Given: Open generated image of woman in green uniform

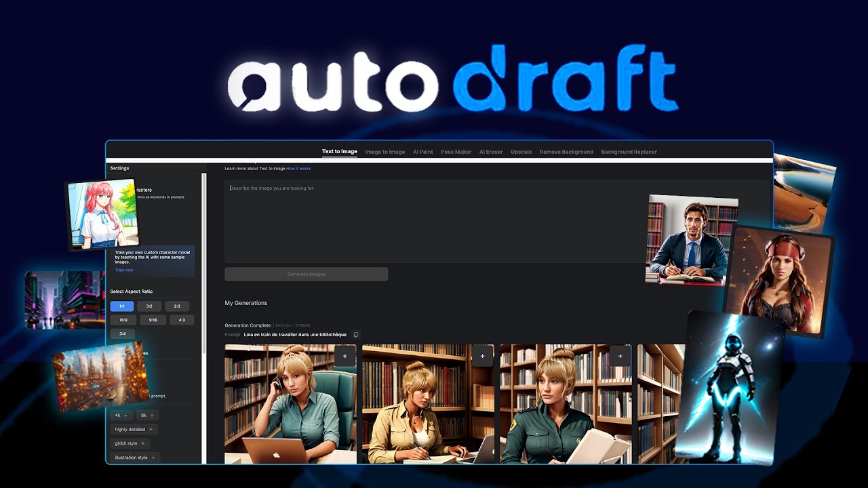Looking at the screenshot, I should pyautogui.click(x=566, y=404).
